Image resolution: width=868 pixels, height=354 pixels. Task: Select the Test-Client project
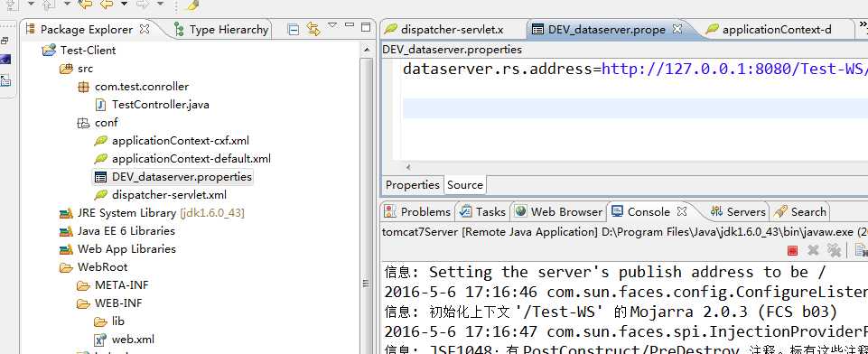point(79,51)
